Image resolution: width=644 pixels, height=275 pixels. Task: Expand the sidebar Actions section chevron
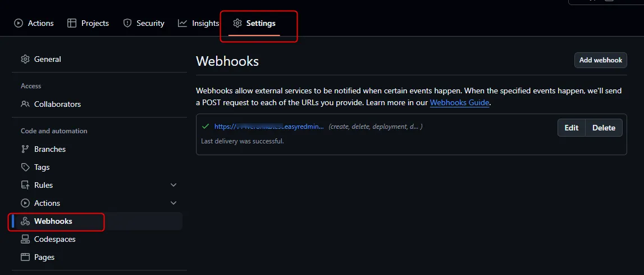coord(173,203)
